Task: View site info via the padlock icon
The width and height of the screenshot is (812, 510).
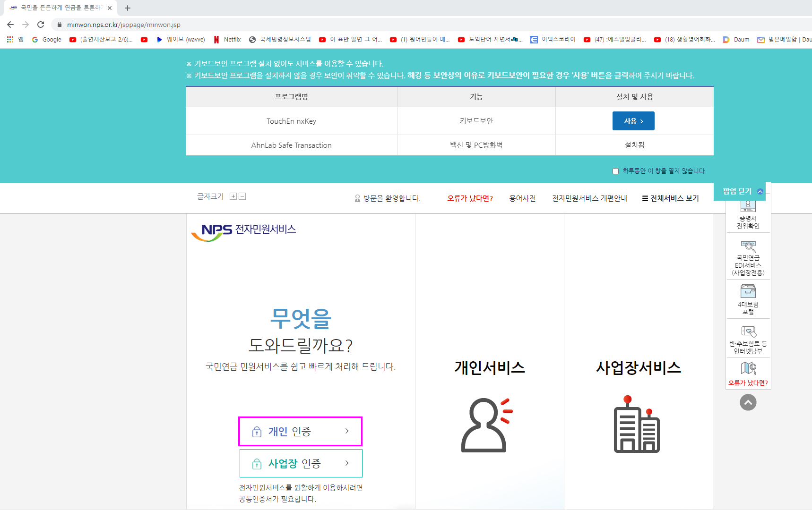Action: [x=60, y=25]
